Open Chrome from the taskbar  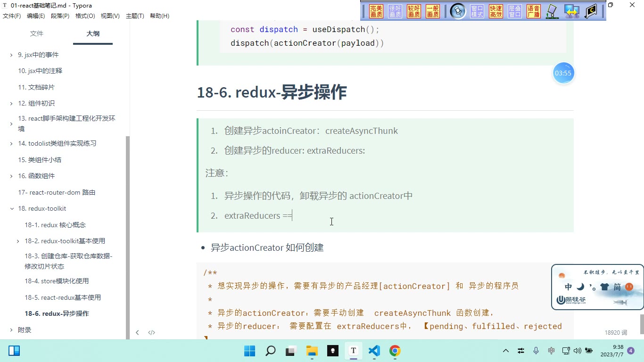[395, 351]
